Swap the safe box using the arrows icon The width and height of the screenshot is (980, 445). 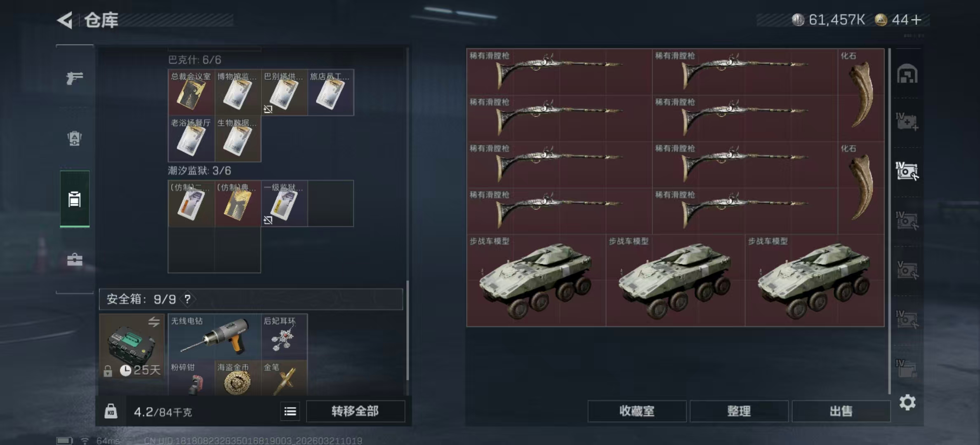point(154,322)
